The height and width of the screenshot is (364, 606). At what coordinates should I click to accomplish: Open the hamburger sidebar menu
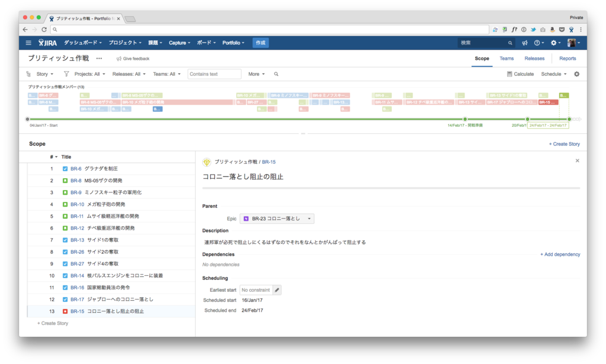point(28,43)
